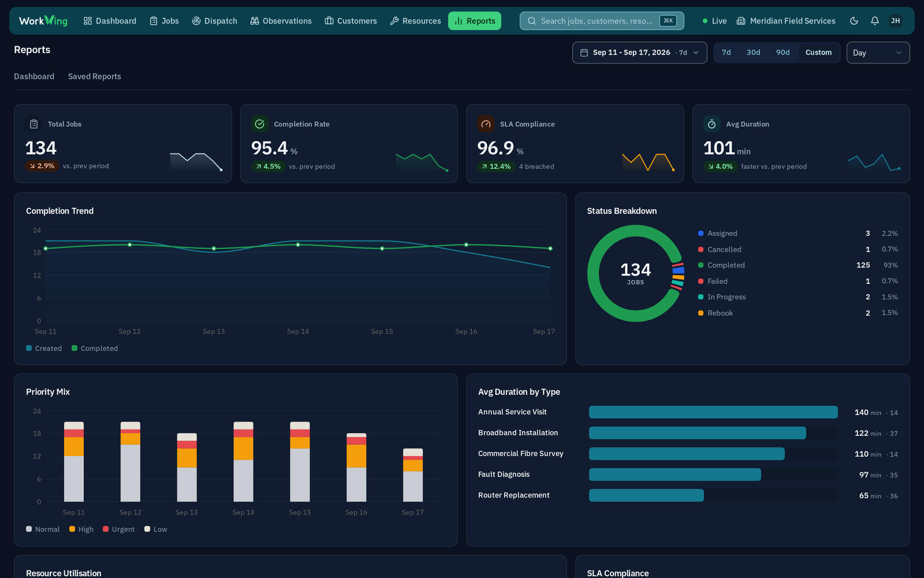
Task: Toggle the Urgent priority legend
Action: (x=119, y=529)
